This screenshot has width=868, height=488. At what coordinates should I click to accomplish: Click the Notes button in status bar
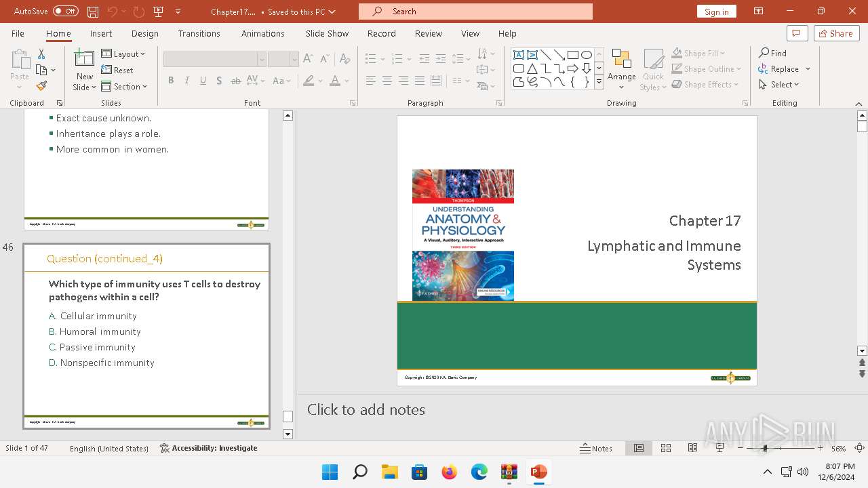597,448
